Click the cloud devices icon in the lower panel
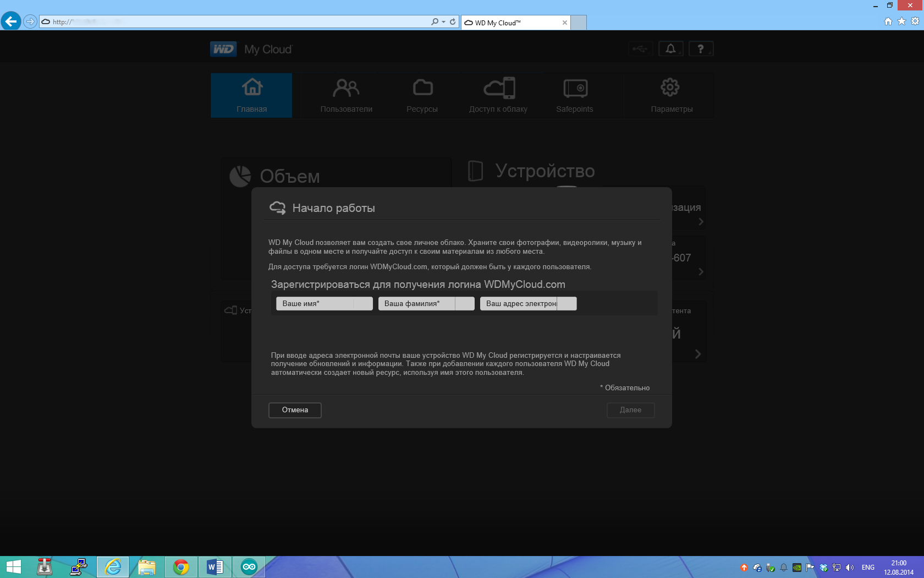This screenshot has width=924, height=578. click(x=231, y=310)
